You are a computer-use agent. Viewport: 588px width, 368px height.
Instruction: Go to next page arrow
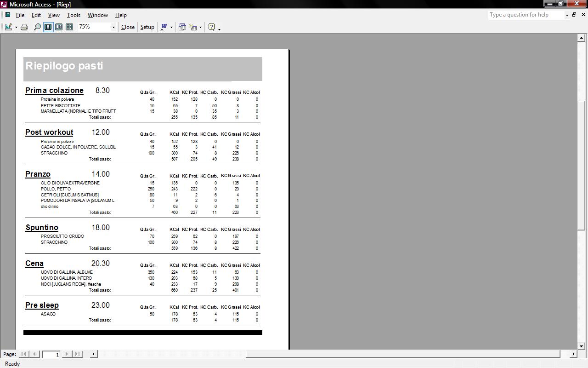67,354
